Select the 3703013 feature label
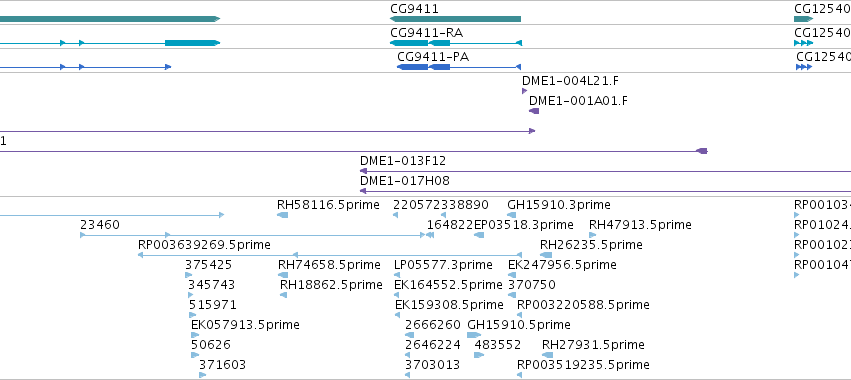This screenshot has width=851, height=380. tap(433, 364)
